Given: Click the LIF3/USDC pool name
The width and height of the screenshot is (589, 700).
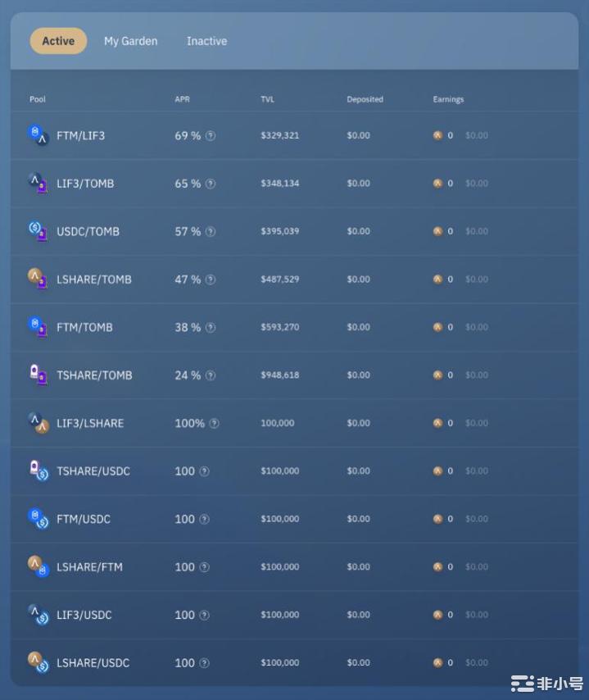Looking at the screenshot, I should (84, 615).
